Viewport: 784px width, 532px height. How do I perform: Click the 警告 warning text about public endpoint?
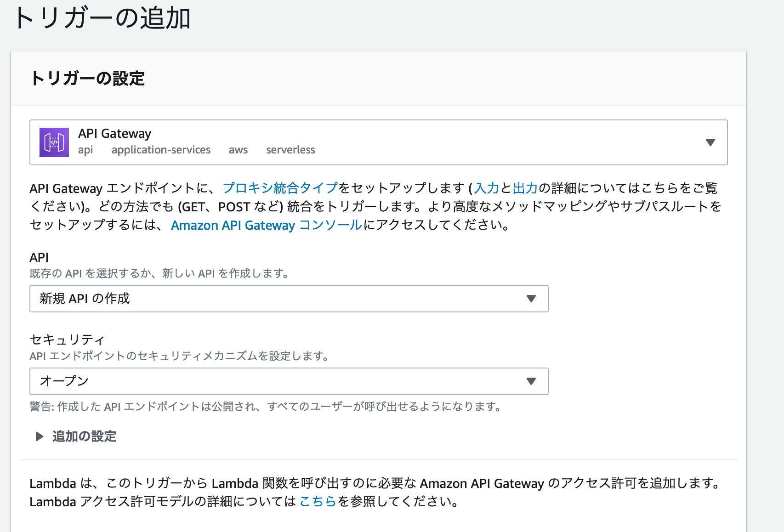[x=266, y=407]
